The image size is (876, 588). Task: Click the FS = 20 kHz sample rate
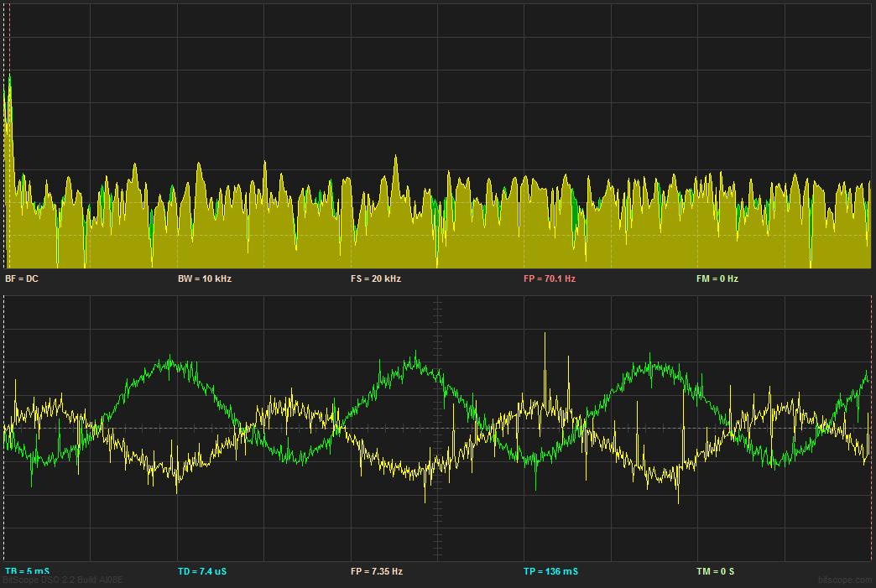point(375,278)
